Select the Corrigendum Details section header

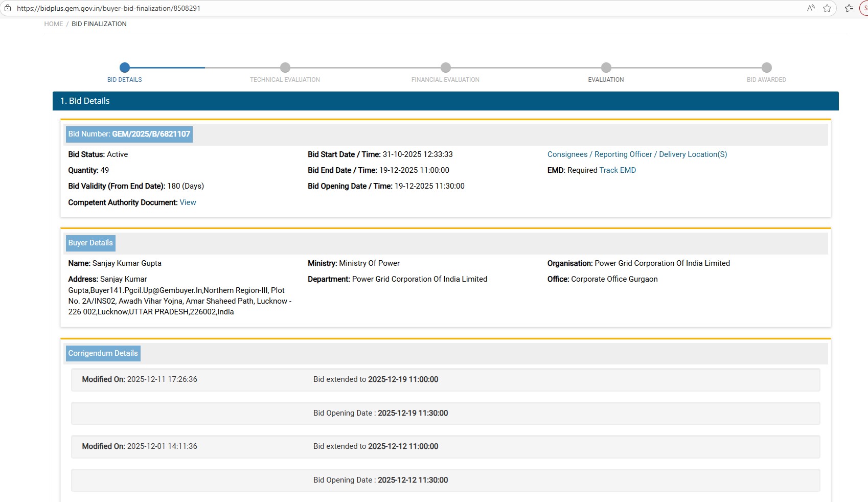coord(103,353)
